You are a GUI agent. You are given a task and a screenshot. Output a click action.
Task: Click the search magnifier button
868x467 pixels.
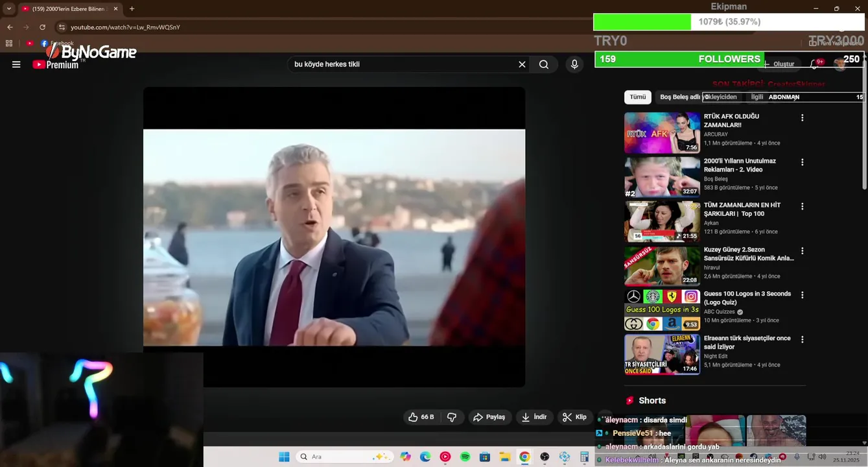544,64
